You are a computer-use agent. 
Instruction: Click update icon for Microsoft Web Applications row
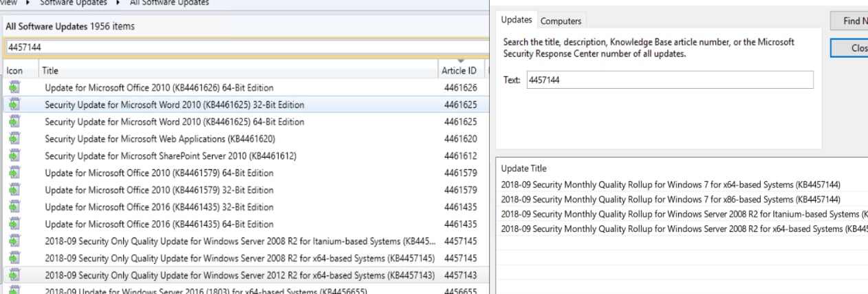tap(14, 138)
